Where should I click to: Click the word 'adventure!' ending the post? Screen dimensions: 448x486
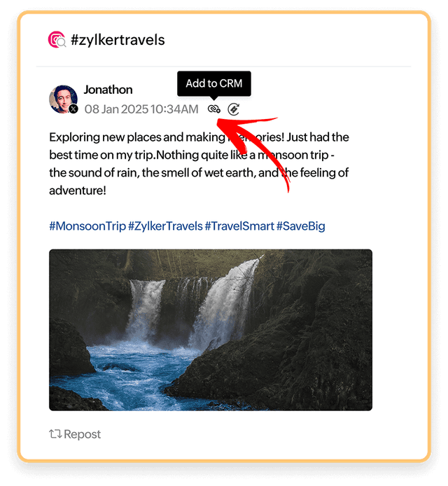(78, 190)
